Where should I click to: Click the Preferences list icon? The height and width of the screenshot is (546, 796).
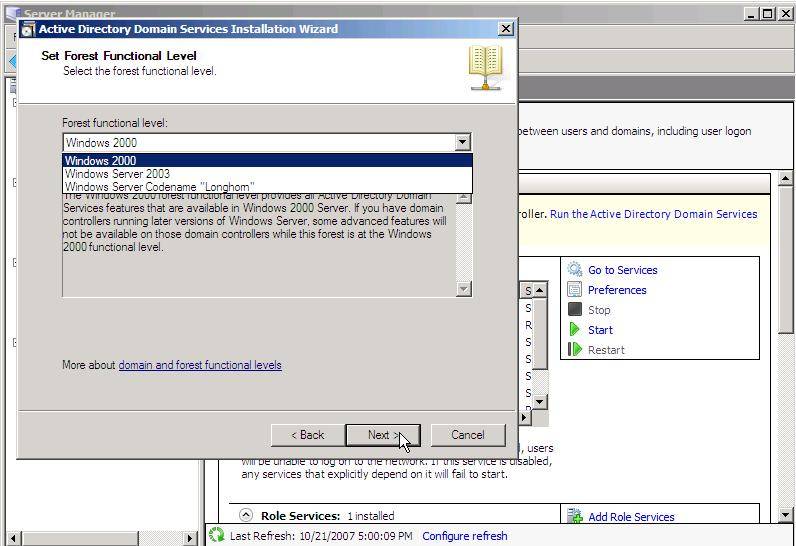tap(575, 290)
